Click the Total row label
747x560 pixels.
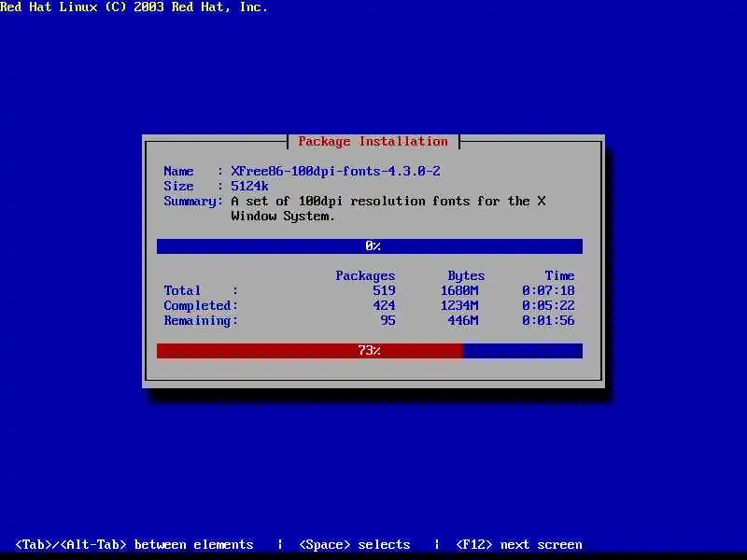click(182, 290)
